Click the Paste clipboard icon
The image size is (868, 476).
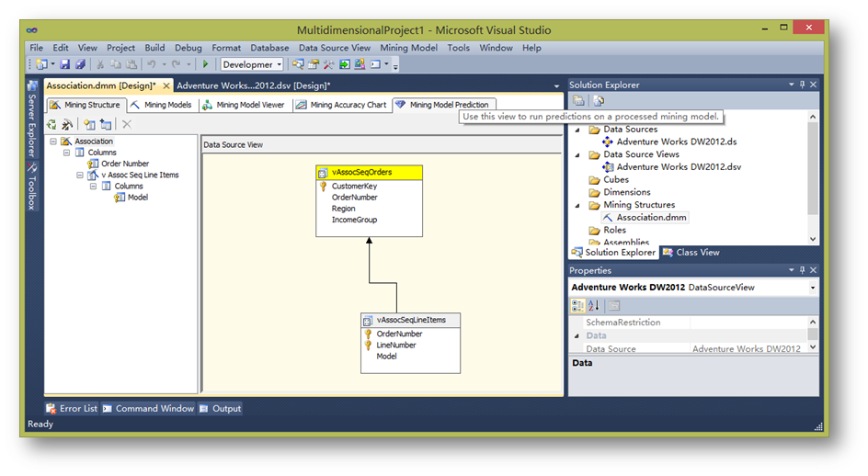[131, 64]
